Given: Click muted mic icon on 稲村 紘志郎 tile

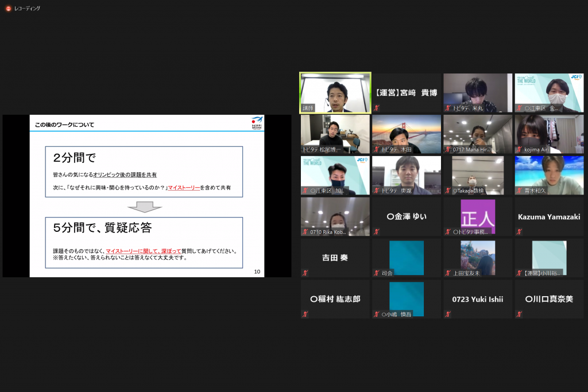Looking at the screenshot, I should pos(305,315).
